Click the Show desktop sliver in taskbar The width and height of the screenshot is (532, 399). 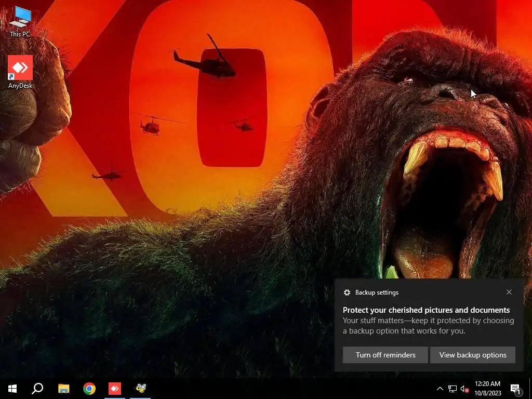pos(530,389)
